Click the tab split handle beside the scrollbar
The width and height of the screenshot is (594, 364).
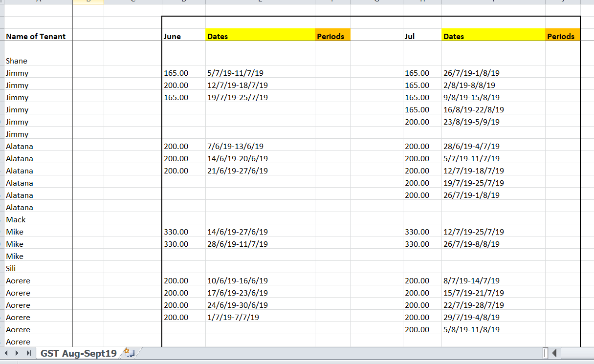pos(546,353)
